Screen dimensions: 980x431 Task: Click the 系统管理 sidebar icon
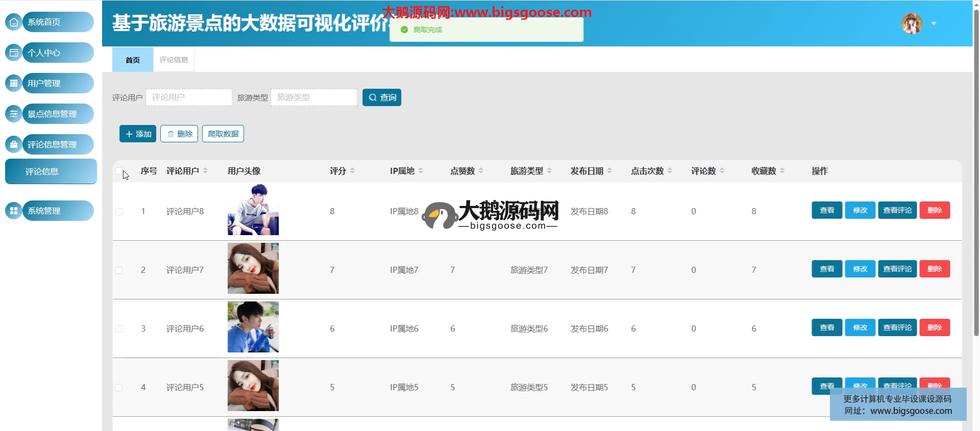tap(14, 211)
